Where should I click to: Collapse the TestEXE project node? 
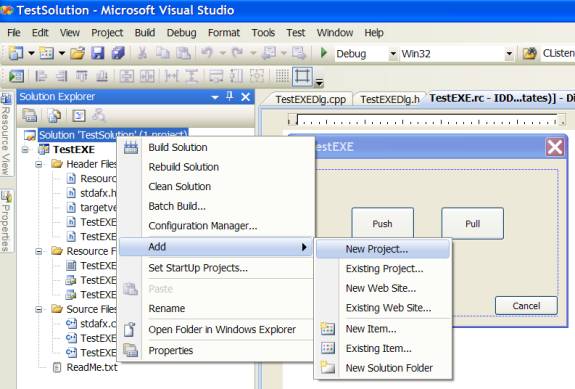[25, 150]
